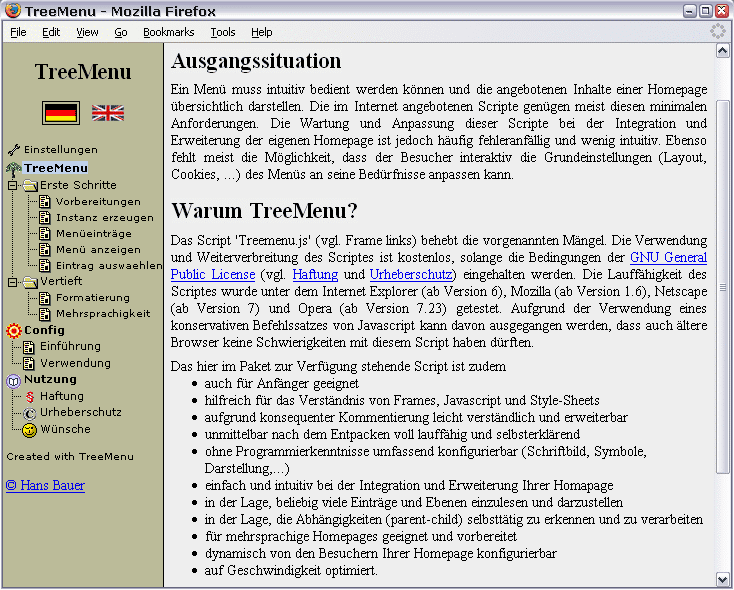Open the Bookmarks menu
This screenshot has height=590, width=734.
click(169, 32)
